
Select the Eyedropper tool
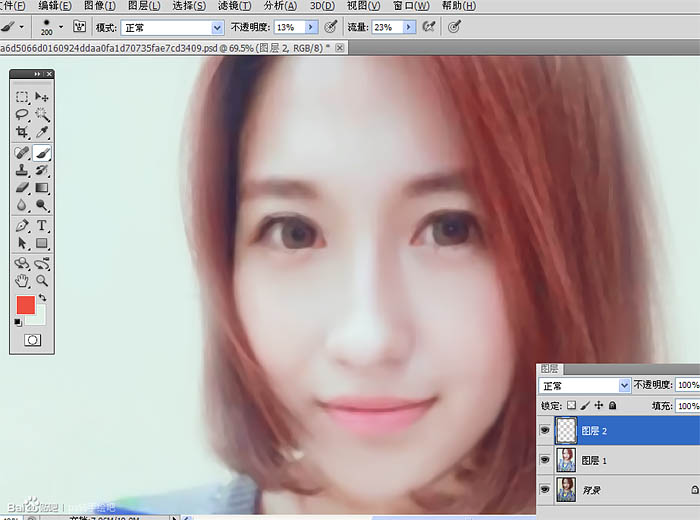point(42,132)
